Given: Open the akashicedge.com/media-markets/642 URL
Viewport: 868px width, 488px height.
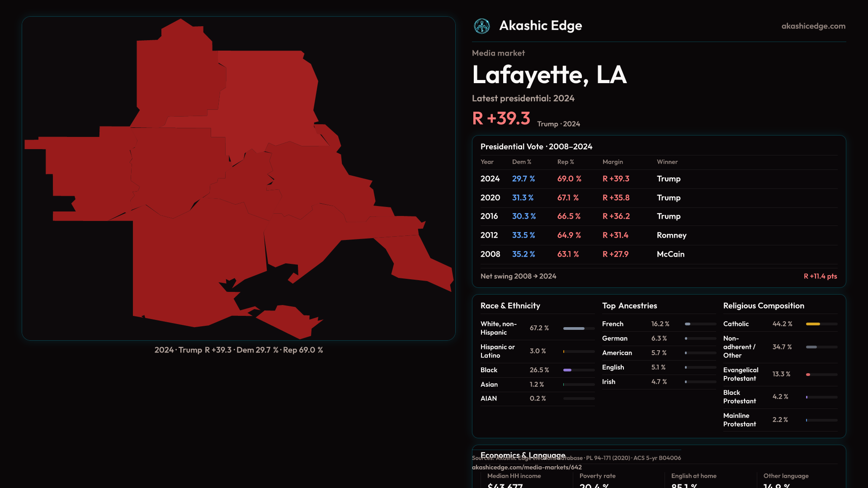Looking at the screenshot, I should [x=527, y=467].
